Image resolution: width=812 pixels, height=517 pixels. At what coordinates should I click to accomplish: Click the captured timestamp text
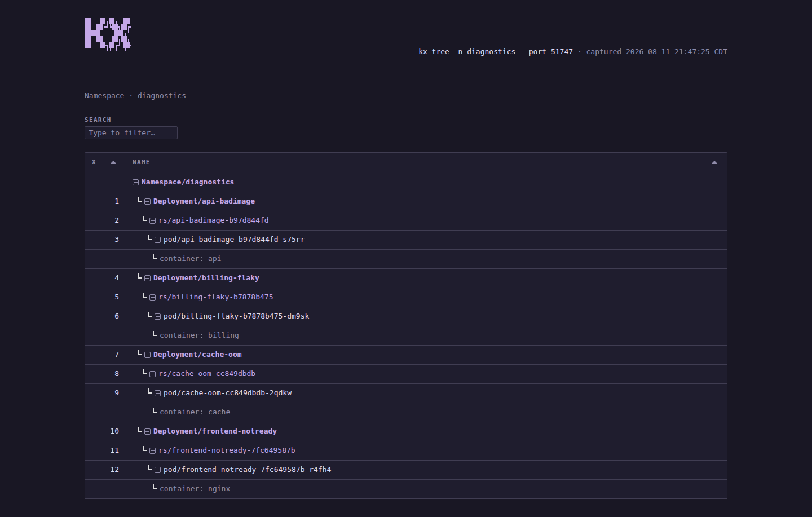pos(657,52)
